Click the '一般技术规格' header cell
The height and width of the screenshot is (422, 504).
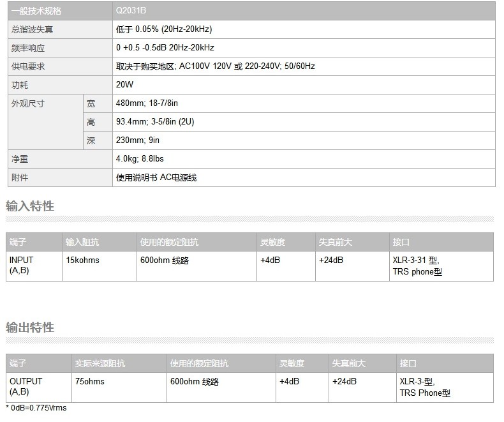pos(60,11)
